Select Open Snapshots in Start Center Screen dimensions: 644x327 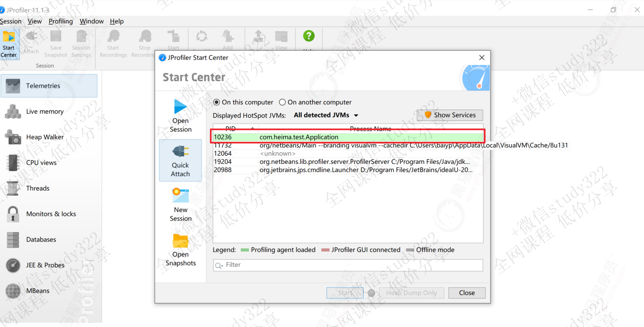coord(181,250)
